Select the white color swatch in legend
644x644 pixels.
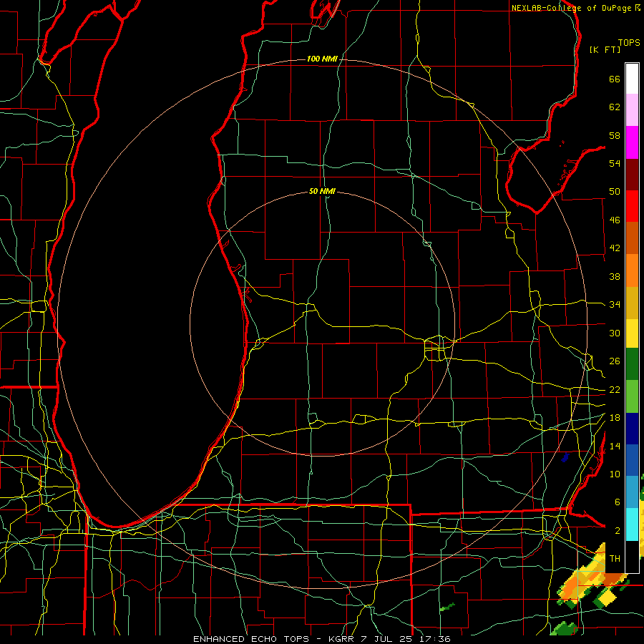632,79
